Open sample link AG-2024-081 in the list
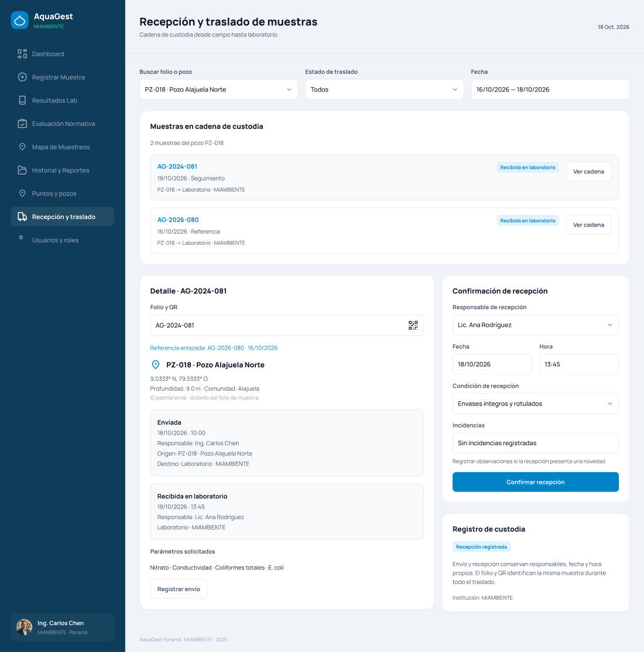 pos(177,166)
